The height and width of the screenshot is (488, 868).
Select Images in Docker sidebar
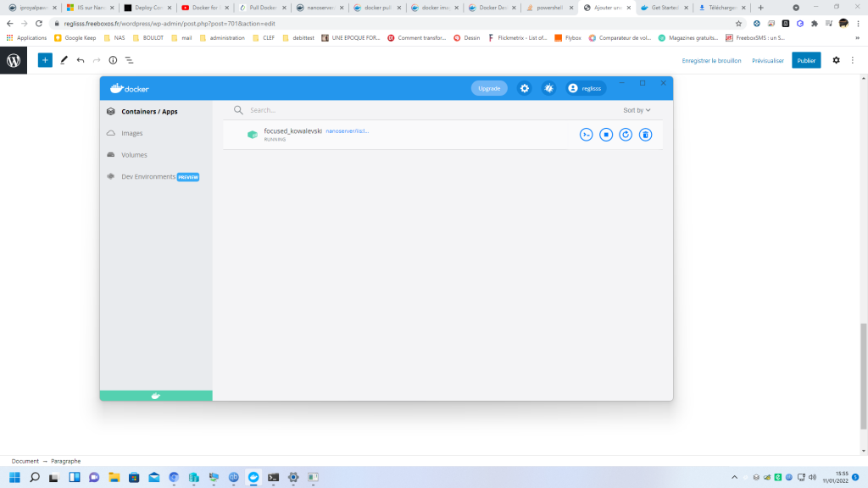131,133
